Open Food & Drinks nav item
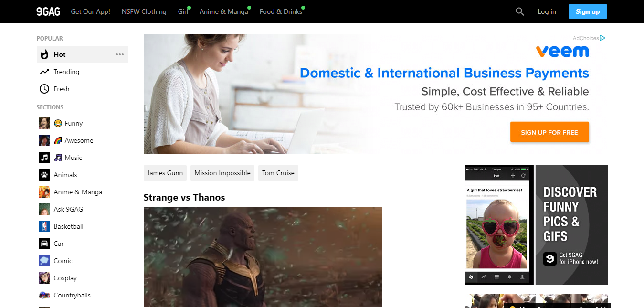The image size is (644, 308). tap(281, 11)
